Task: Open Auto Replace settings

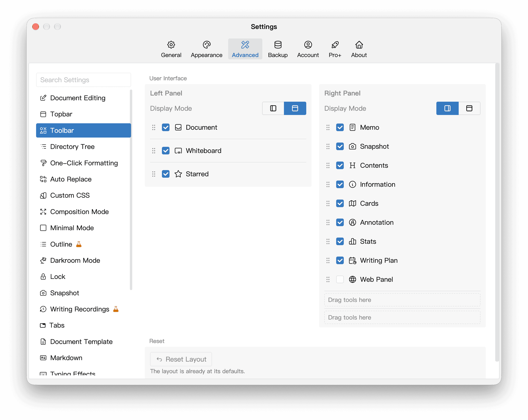Action: 84,179
